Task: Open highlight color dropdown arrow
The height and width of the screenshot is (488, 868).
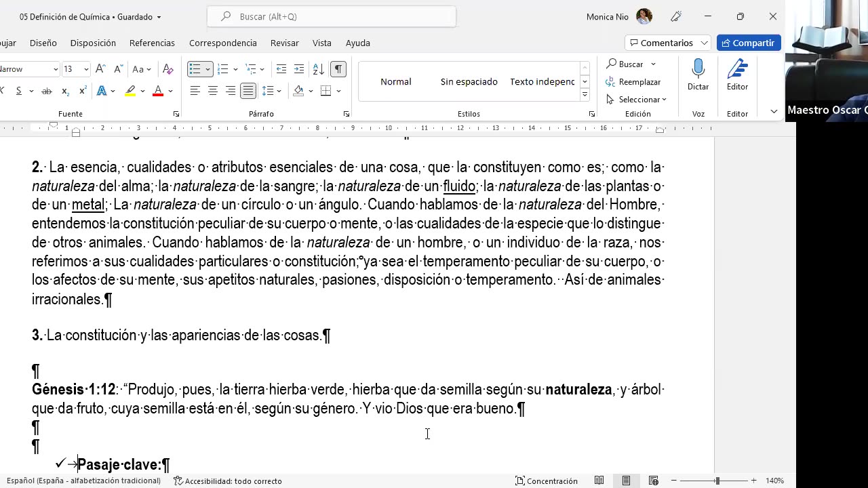Action: [142, 91]
